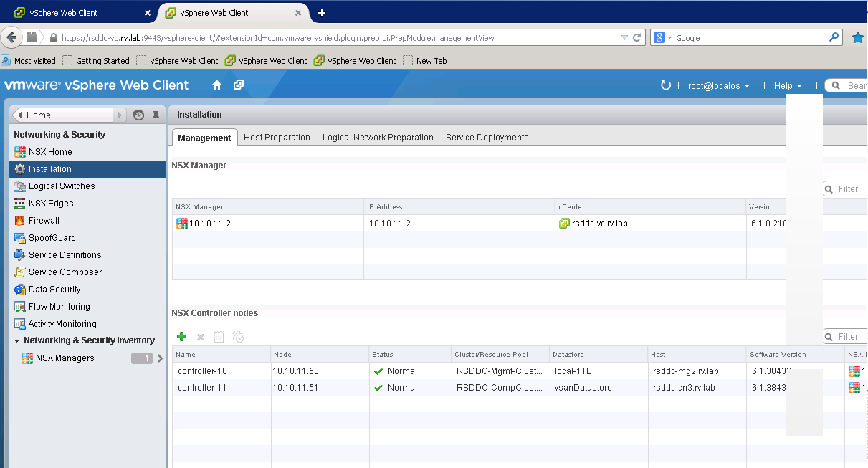Image resolution: width=868 pixels, height=468 pixels.
Task: Open the root@localos user dropdown
Action: [x=718, y=86]
